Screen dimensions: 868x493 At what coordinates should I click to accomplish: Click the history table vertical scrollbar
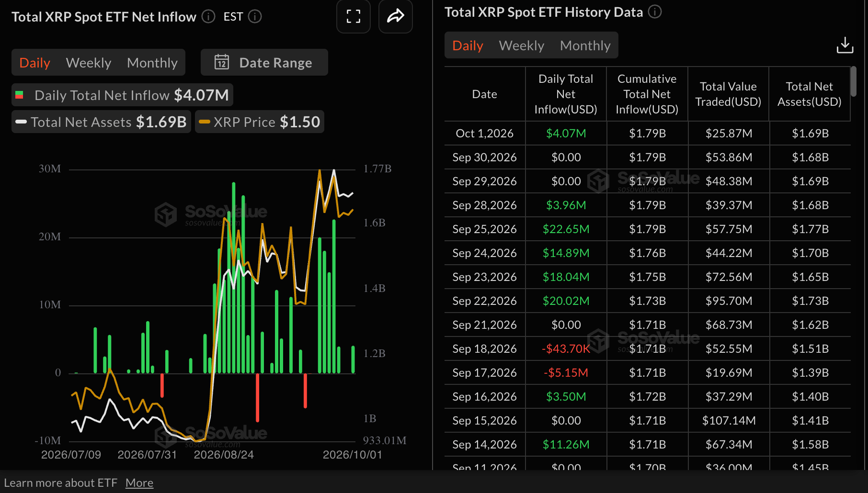click(854, 81)
